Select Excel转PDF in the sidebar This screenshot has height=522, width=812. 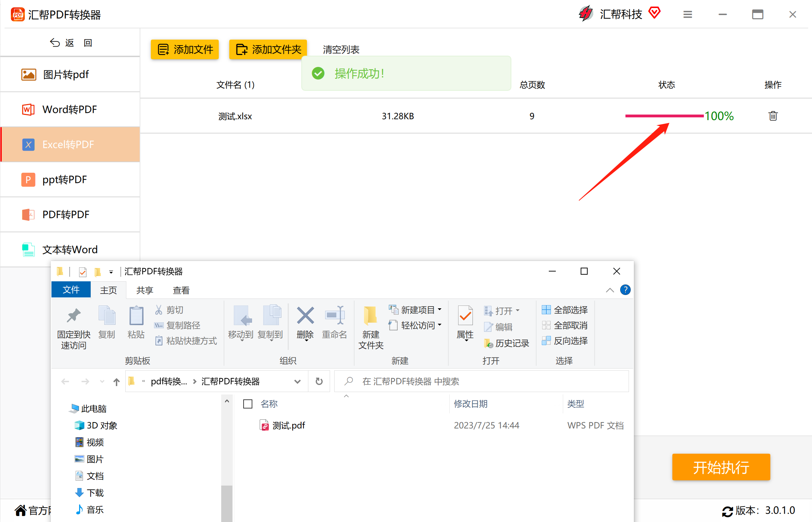point(70,144)
